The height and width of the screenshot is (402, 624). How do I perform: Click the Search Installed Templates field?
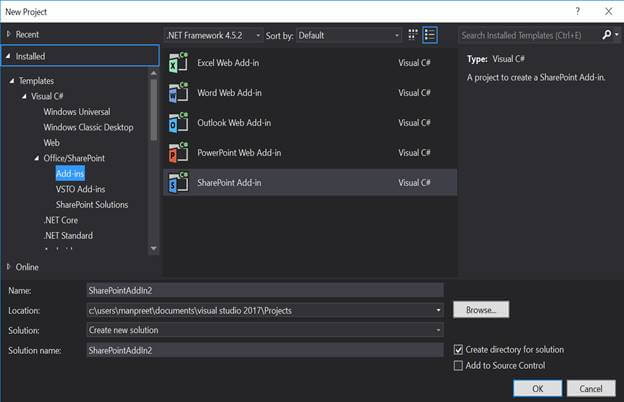(x=529, y=35)
